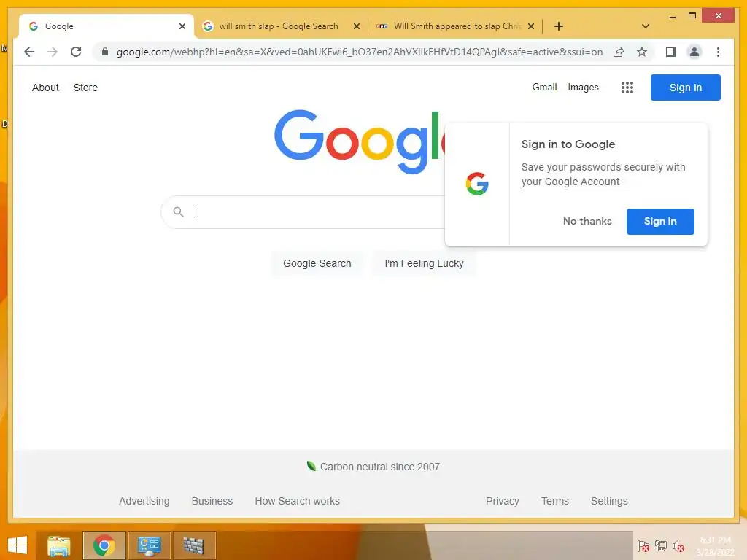The width and height of the screenshot is (747, 560).
Task: Reload the page with the refresh icon
Action: (76, 52)
